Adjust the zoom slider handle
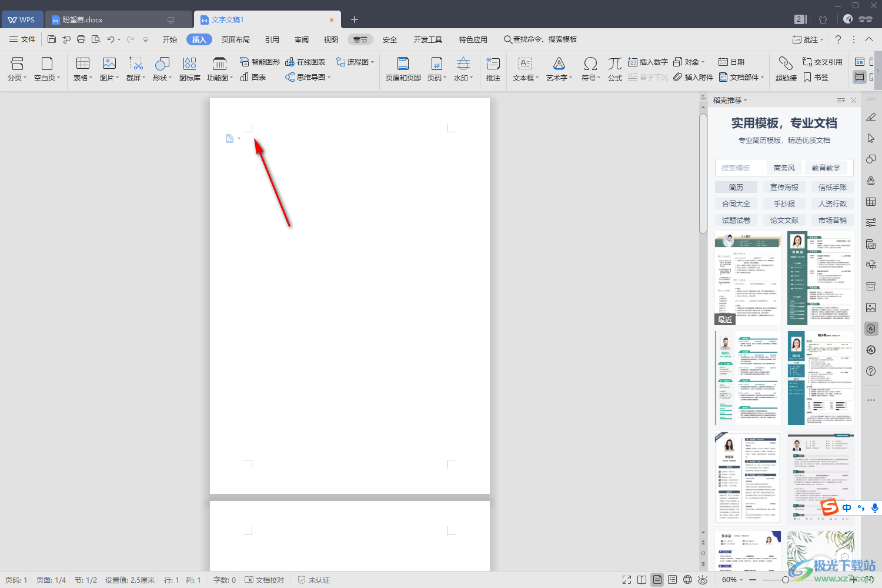 point(786,580)
